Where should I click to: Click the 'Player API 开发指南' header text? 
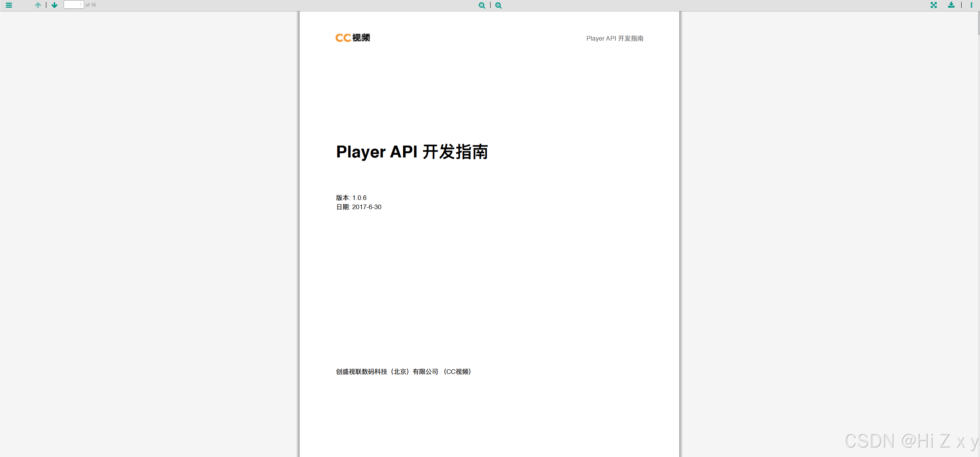(615, 38)
